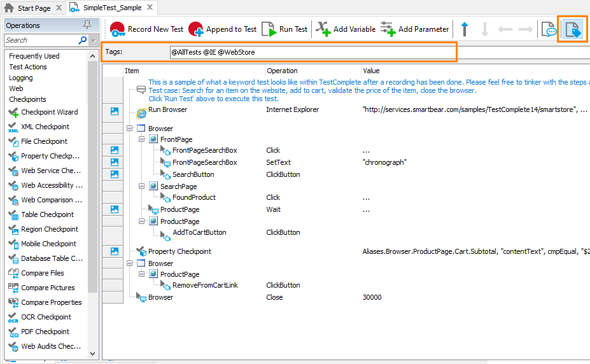Add a new parameter
Image resolution: width=590 pixels, height=364 pixels.
point(414,29)
